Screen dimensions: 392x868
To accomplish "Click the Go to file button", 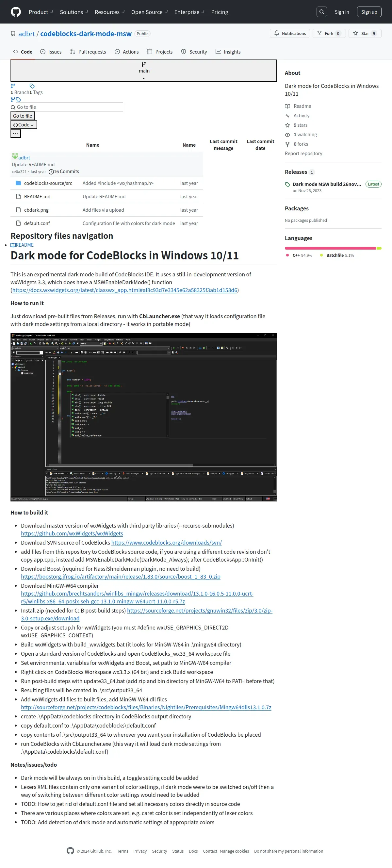I will click(x=23, y=116).
